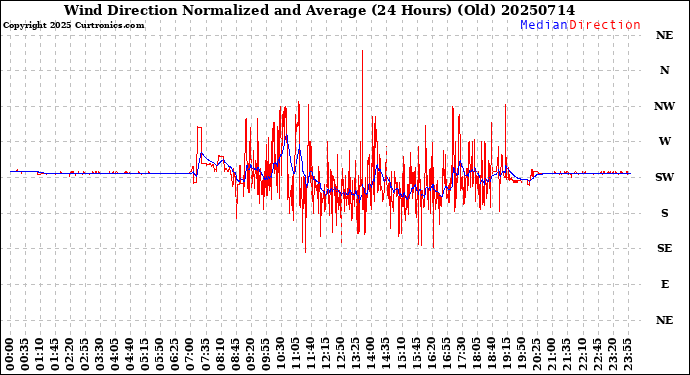Click the 00:35 time axis label

tap(25, 354)
